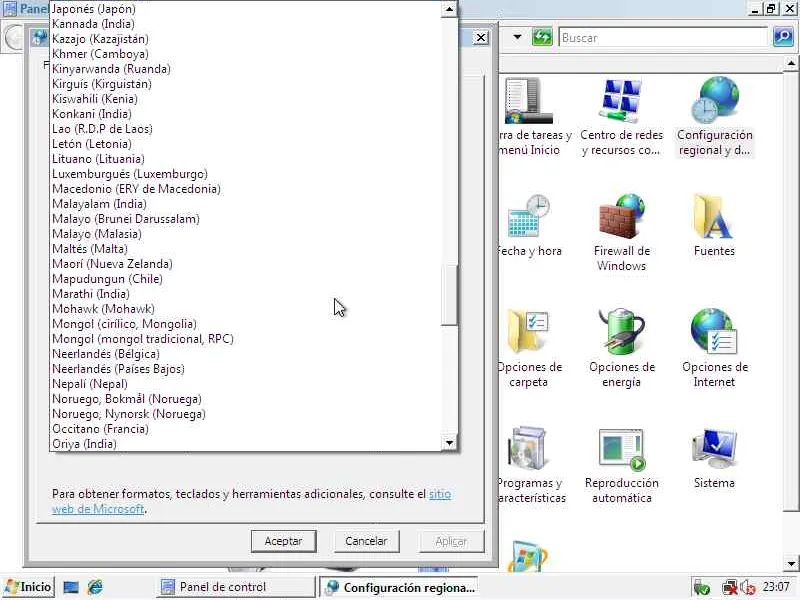Click Control Panel window scroll up arrow

791,64
